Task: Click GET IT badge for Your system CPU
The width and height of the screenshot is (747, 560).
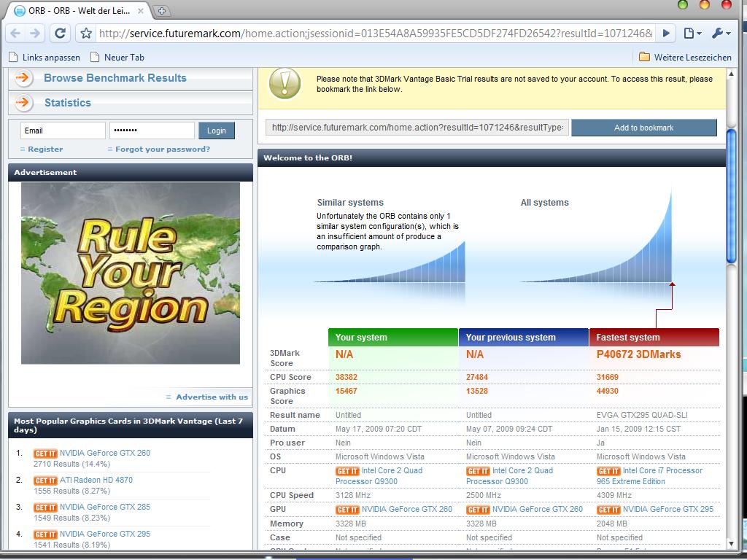Action: click(x=347, y=471)
